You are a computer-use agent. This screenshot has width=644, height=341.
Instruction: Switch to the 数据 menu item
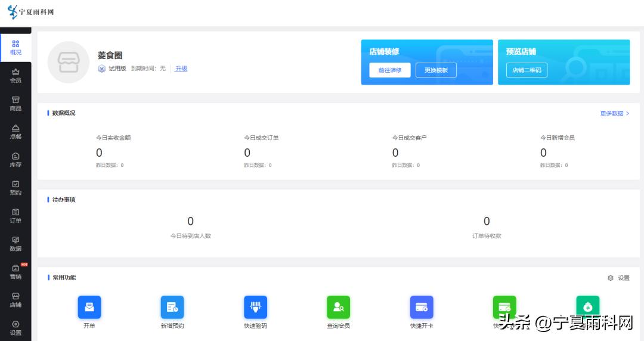coord(16,243)
